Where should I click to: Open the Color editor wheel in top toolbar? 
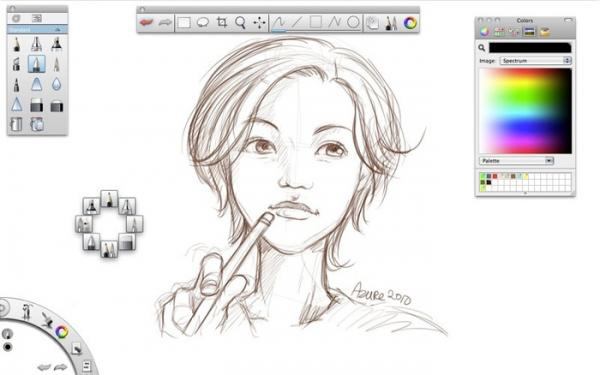click(410, 23)
